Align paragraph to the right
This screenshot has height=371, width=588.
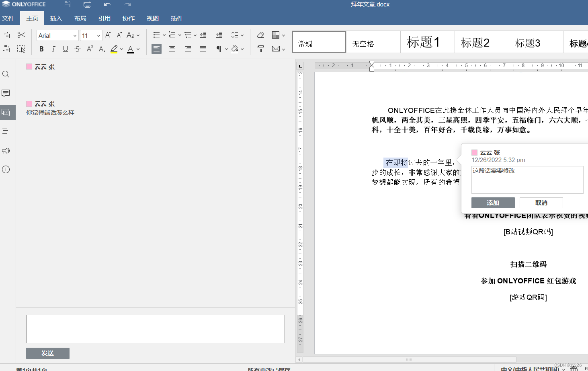[188, 49]
